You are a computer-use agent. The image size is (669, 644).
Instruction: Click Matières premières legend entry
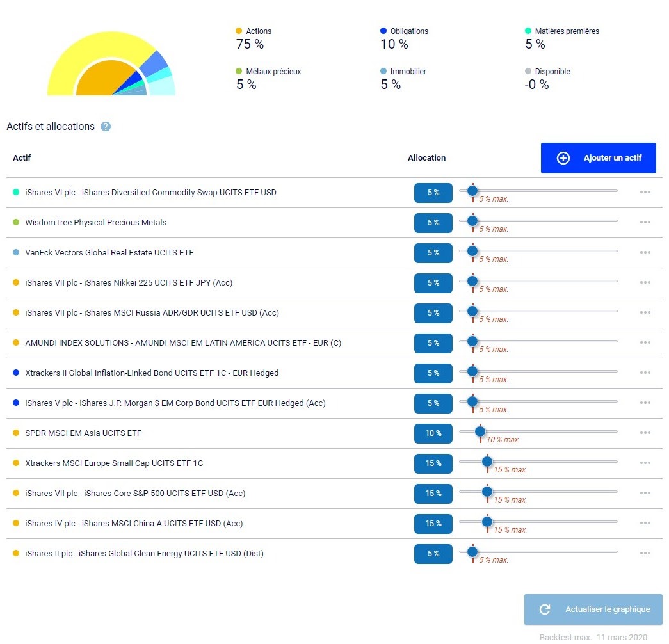(562, 38)
